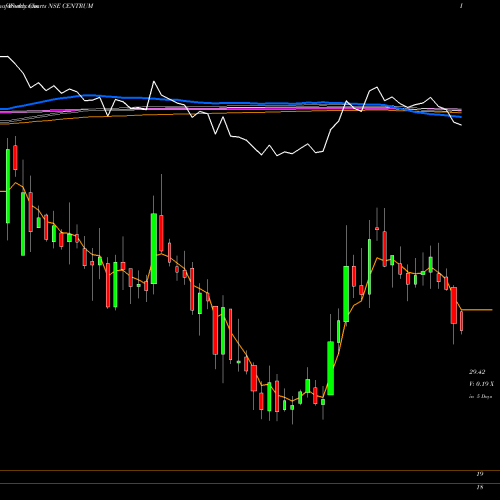The width and height of the screenshot is (500, 500).
Task: Click the 'in 5 Days' label
Action: click(x=480, y=397)
